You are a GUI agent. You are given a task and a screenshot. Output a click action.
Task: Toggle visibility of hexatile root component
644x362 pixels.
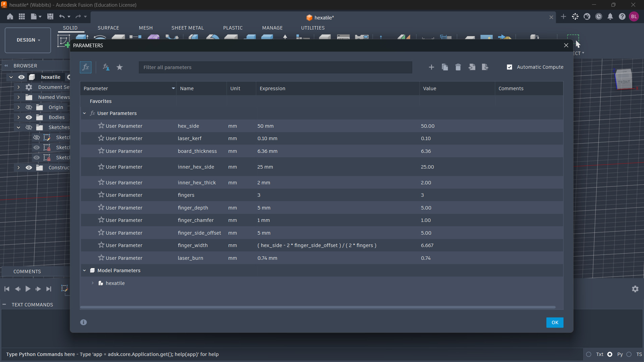click(21, 77)
